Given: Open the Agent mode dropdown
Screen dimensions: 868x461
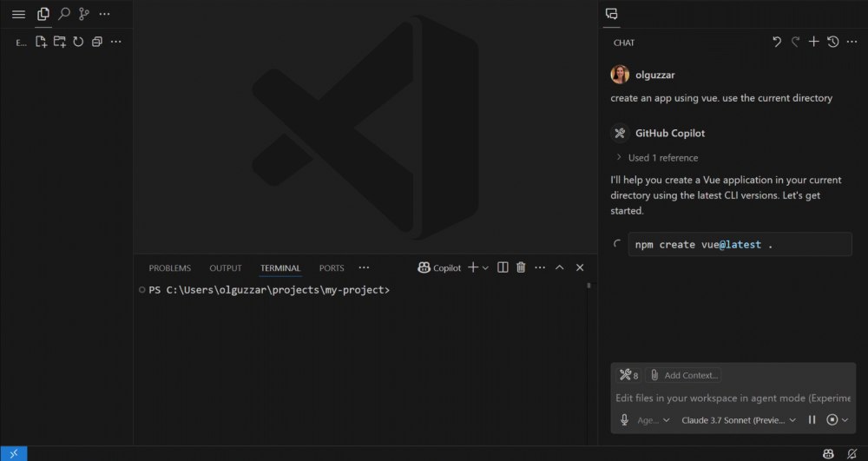Looking at the screenshot, I should [654, 420].
